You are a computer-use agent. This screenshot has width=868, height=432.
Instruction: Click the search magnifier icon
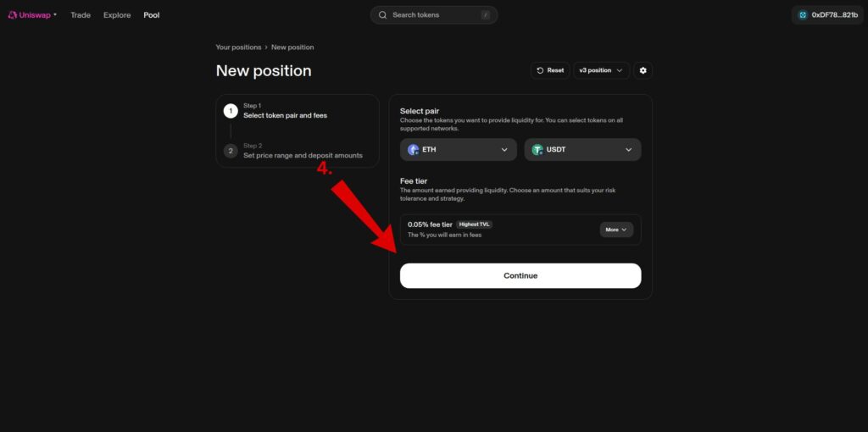point(382,15)
